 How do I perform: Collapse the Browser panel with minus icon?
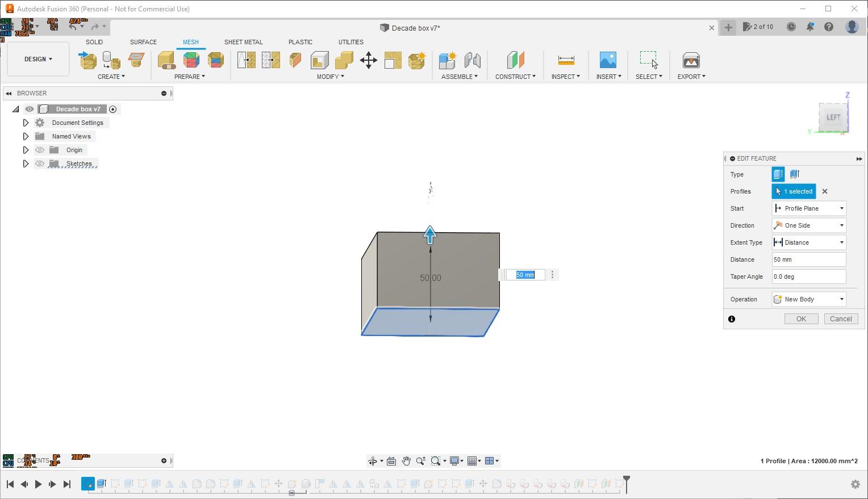pos(164,93)
